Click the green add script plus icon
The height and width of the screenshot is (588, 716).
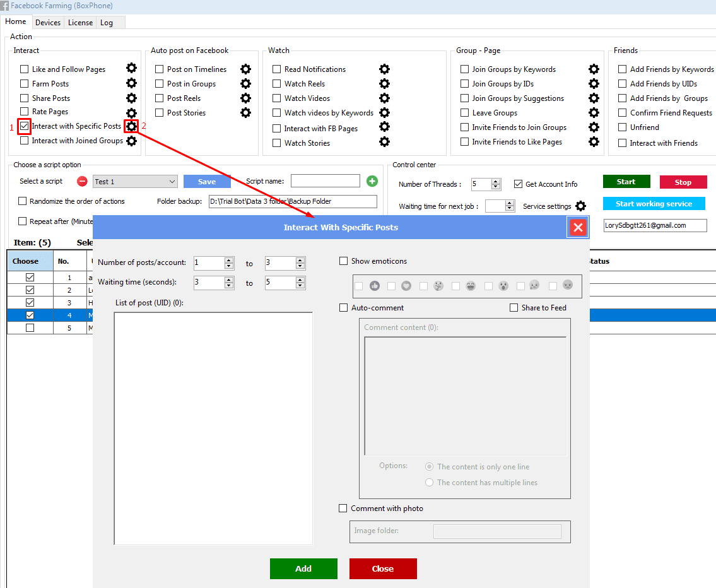[372, 181]
